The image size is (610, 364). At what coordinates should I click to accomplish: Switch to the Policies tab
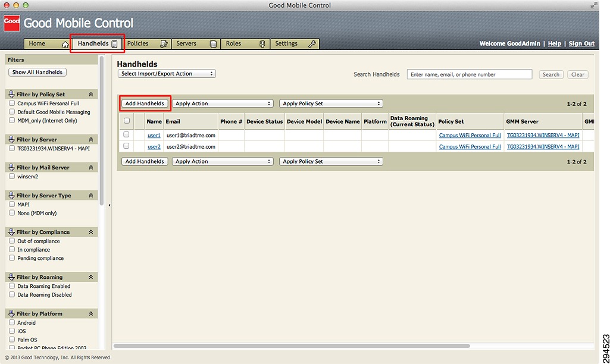coord(146,44)
